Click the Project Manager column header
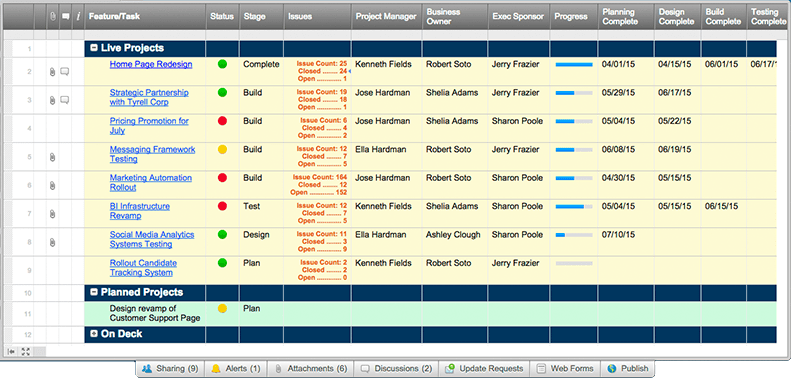 point(386,17)
